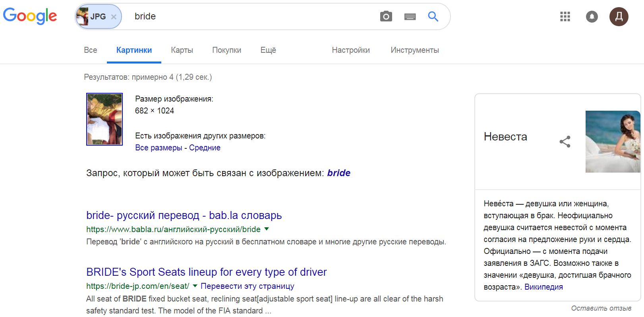Click the uploaded image thumbnail in the results

click(104, 119)
